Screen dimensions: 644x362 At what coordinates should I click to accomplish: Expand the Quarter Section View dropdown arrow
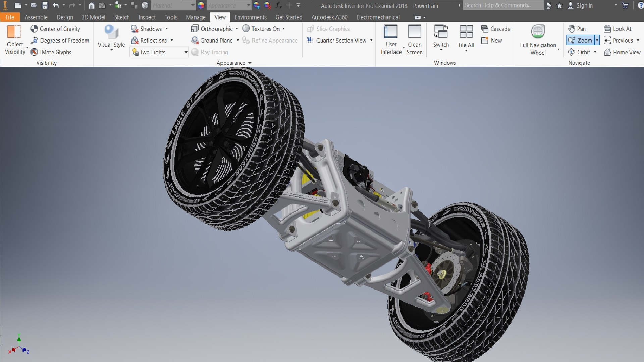371,41
